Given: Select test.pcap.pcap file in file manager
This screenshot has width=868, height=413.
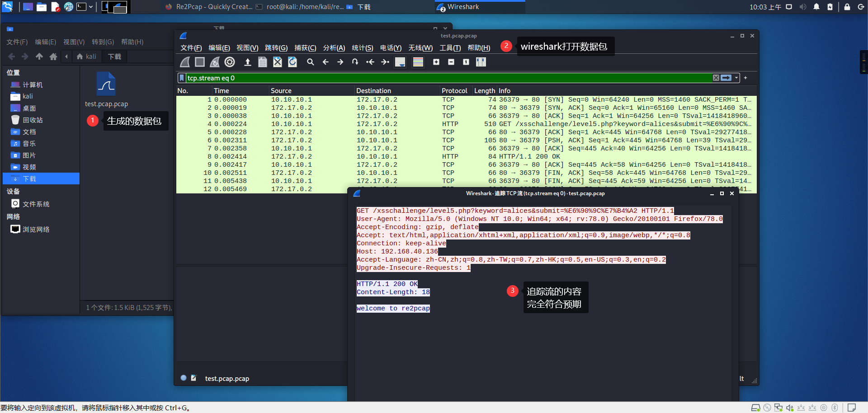Looking at the screenshot, I should coord(106,89).
